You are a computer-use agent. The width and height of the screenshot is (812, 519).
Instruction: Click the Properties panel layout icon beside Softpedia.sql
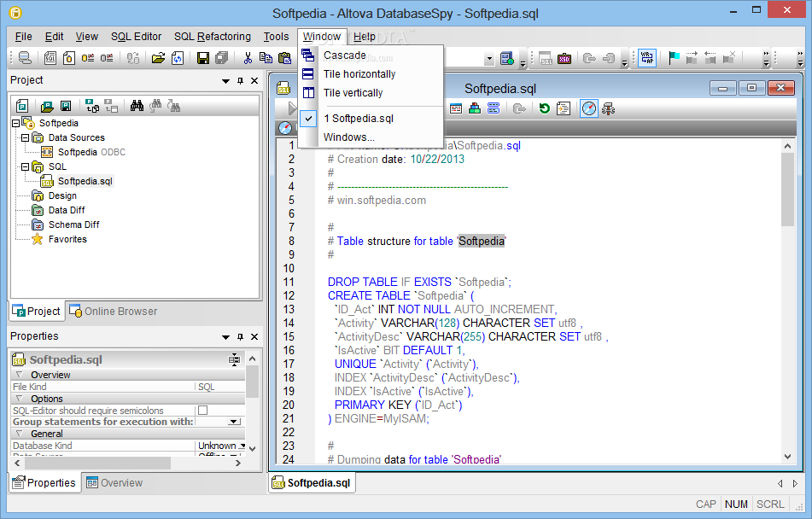tap(235, 359)
